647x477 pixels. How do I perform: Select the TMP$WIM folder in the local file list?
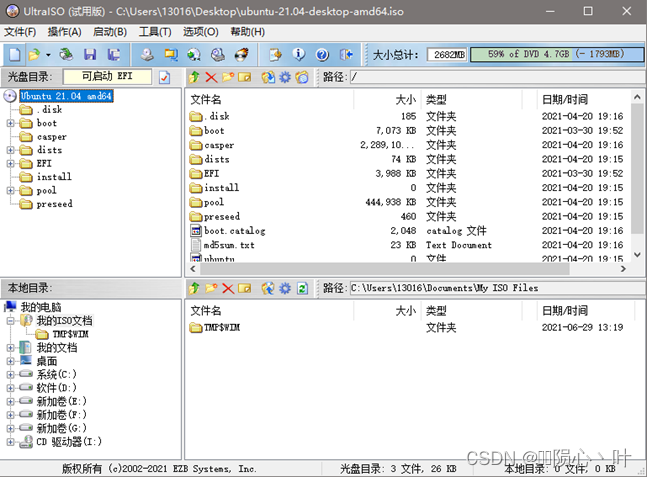pos(222,328)
